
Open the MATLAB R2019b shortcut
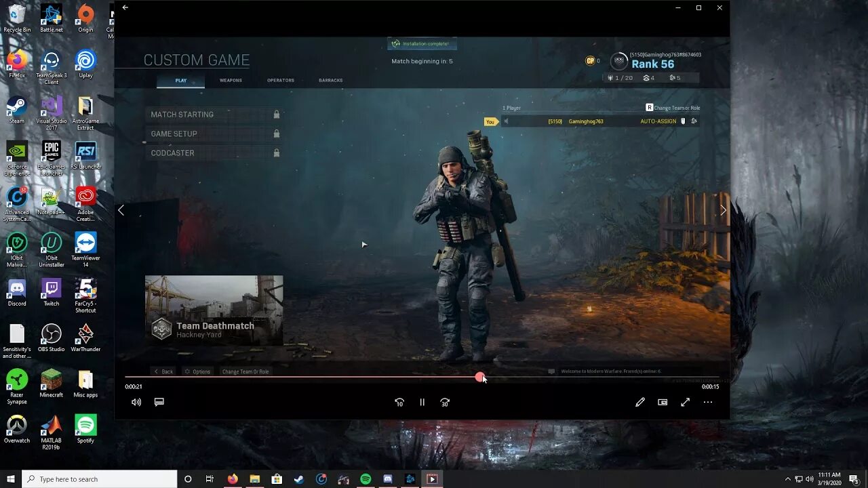pyautogui.click(x=52, y=432)
